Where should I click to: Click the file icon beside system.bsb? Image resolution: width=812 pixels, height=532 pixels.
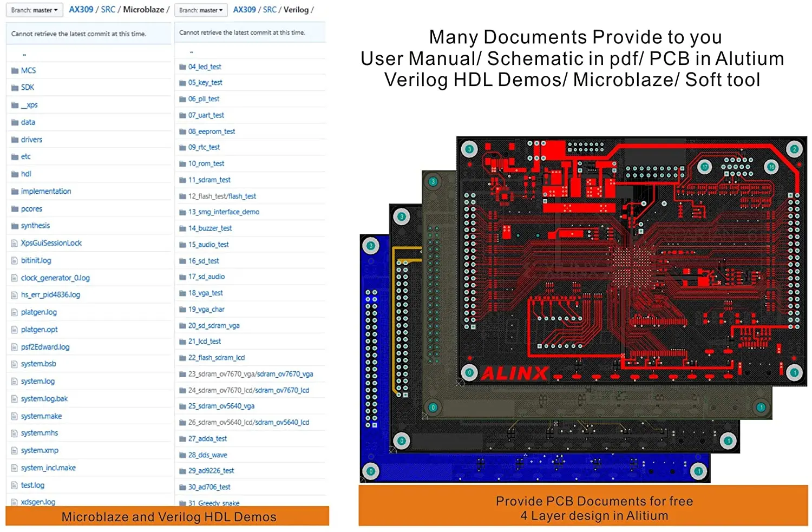point(15,364)
